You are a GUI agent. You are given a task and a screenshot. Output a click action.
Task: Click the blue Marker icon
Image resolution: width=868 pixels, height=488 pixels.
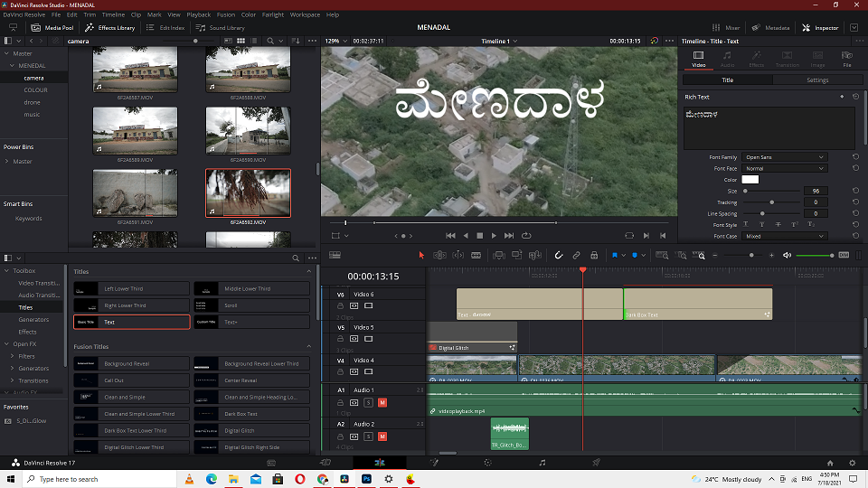tap(635, 255)
